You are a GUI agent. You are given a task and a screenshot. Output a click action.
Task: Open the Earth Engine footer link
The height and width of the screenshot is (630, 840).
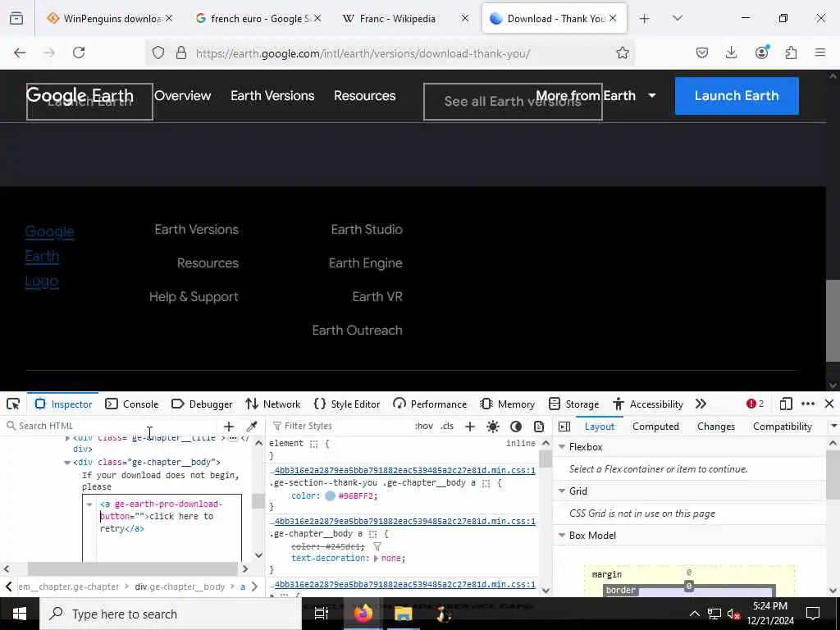(365, 263)
